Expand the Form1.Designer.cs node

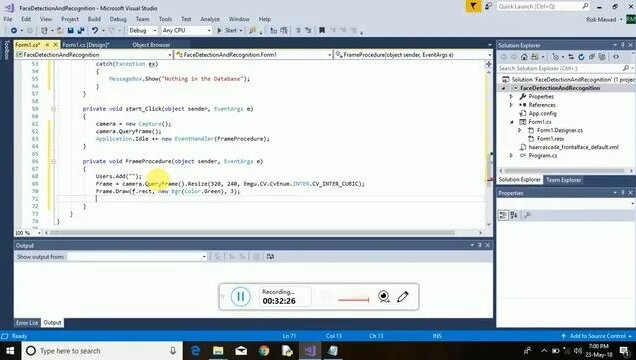click(x=520, y=130)
